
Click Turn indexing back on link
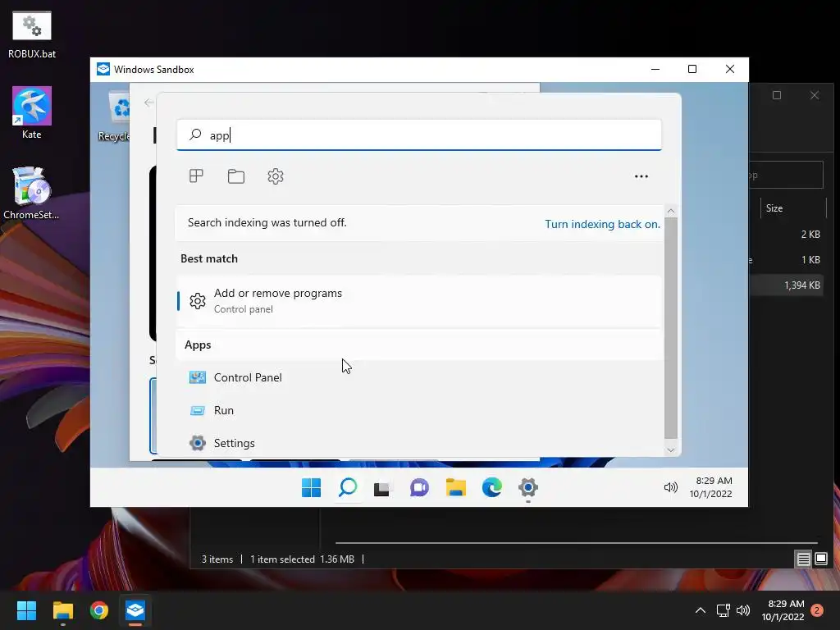(602, 224)
